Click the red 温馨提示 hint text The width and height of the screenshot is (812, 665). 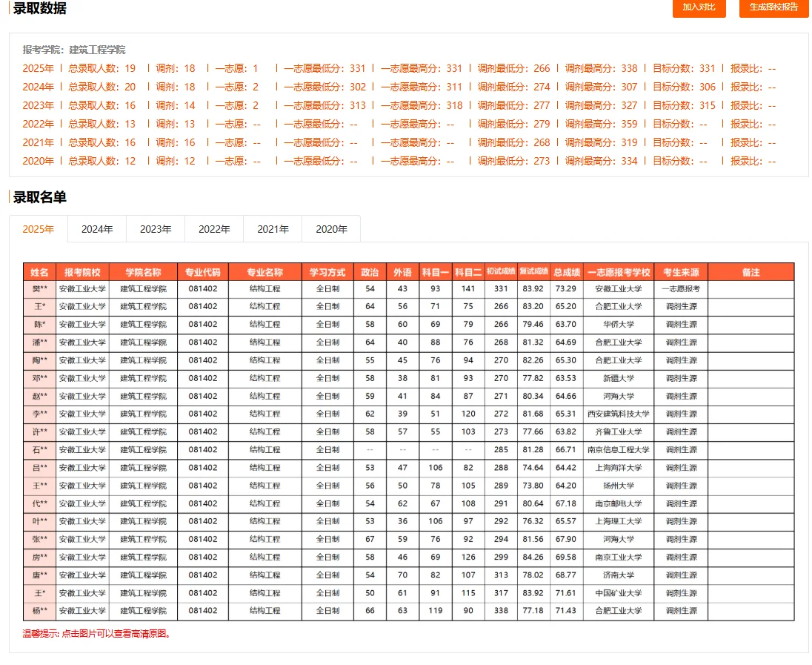tap(97, 634)
